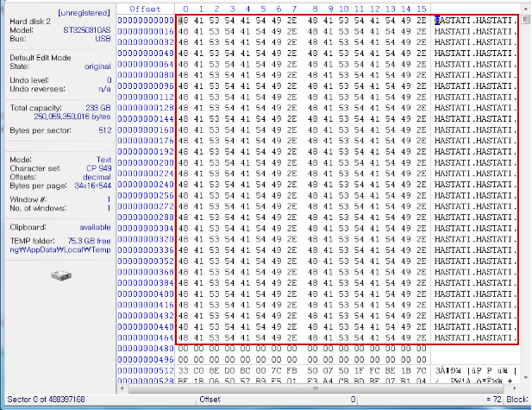
Task: Click the Hard disk 2 label
Action: (x=30, y=22)
